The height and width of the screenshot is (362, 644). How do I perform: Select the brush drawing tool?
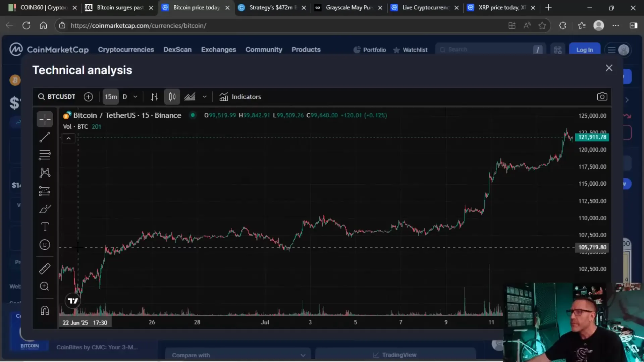tap(45, 209)
